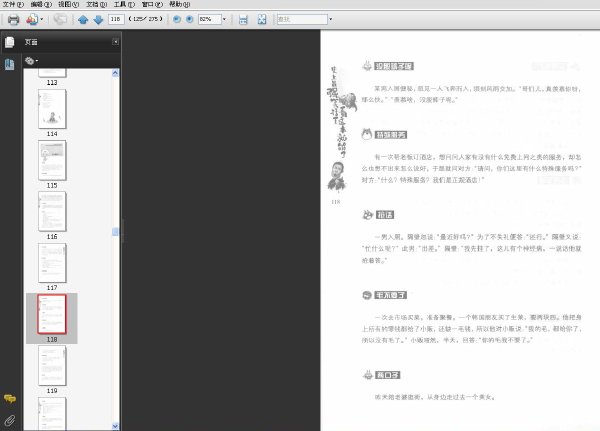Go to previous page with up arrow
600x431 pixels.
83,19
